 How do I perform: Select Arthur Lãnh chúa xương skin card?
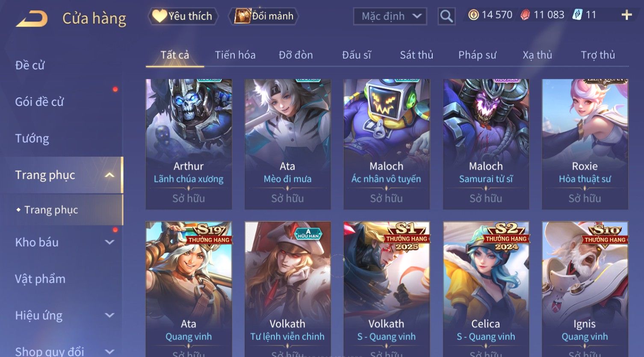tap(189, 144)
